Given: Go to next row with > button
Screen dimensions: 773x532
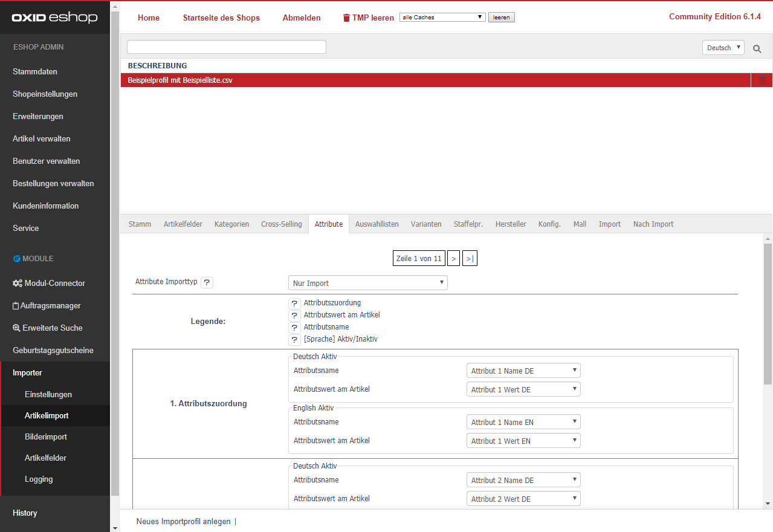Looking at the screenshot, I should [x=454, y=259].
